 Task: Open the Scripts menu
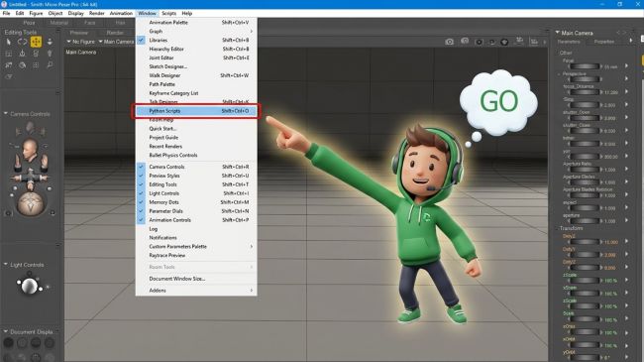[168, 13]
